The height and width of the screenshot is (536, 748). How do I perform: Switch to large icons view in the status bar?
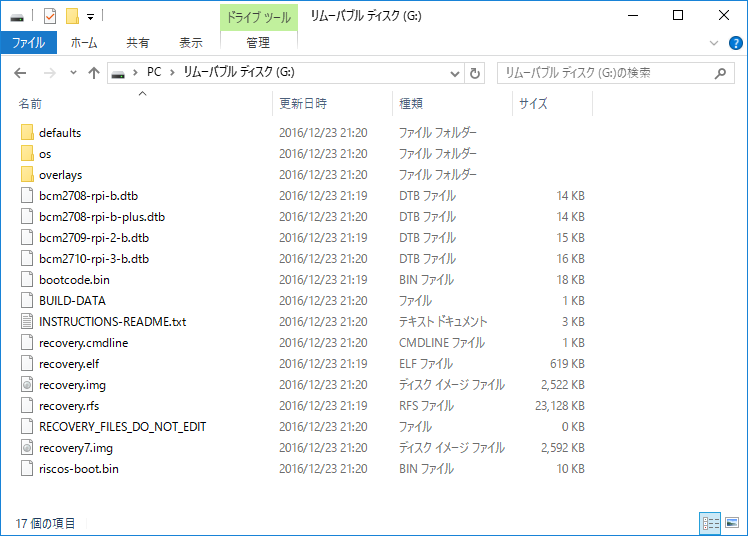732,524
